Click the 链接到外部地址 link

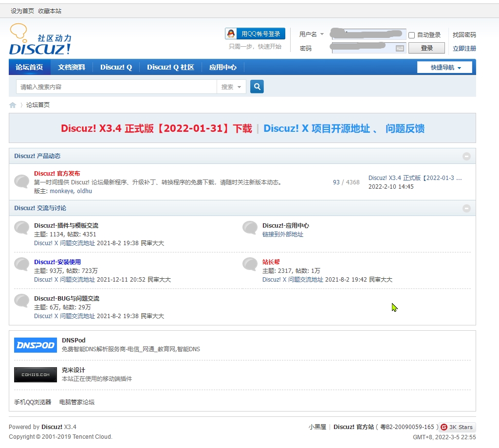point(282,234)
